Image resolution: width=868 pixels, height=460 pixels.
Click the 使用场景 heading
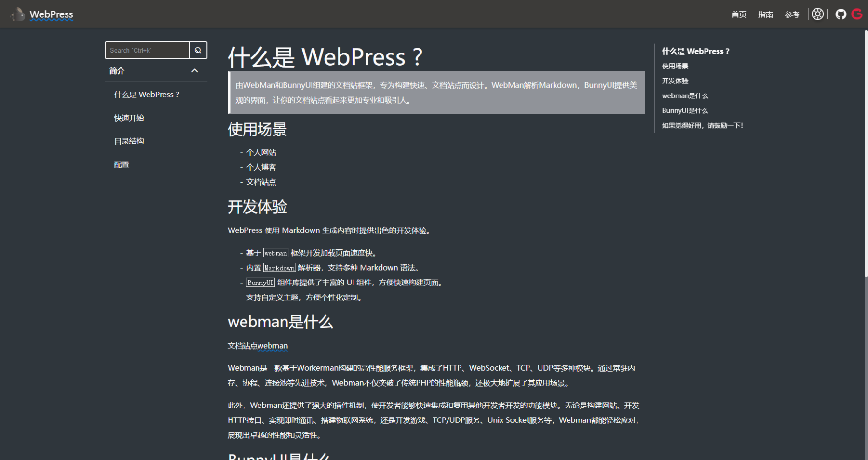point(257,129)
